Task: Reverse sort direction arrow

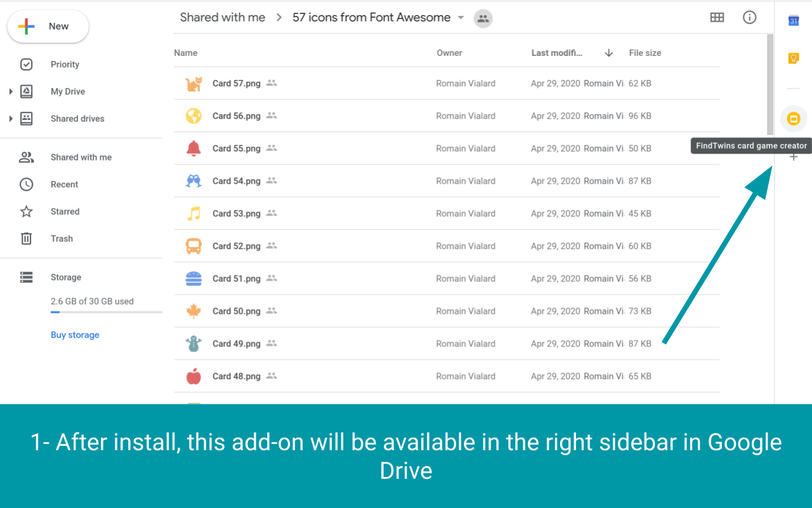Action: click(609, 53)
